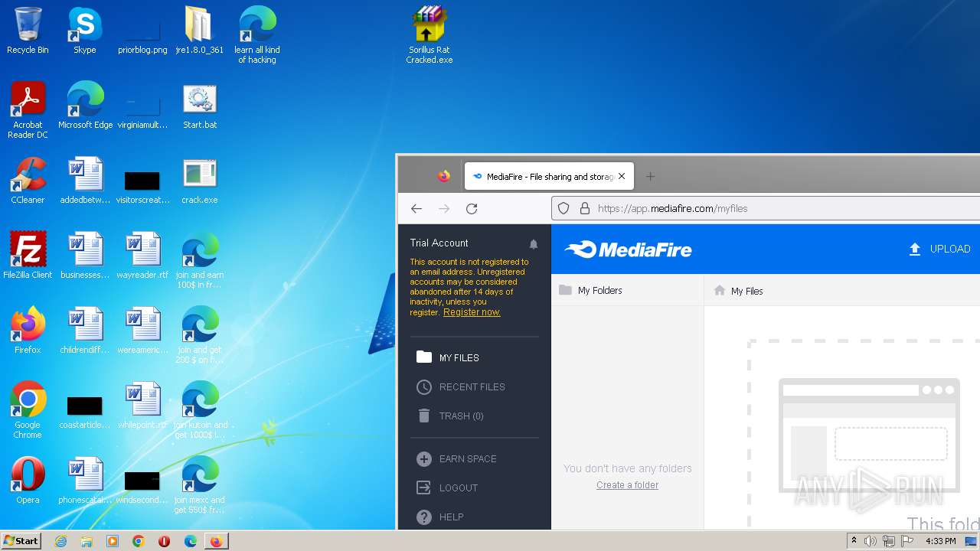Click the volume speaker tray icon
980x551 pixels.
coord(870,541)
